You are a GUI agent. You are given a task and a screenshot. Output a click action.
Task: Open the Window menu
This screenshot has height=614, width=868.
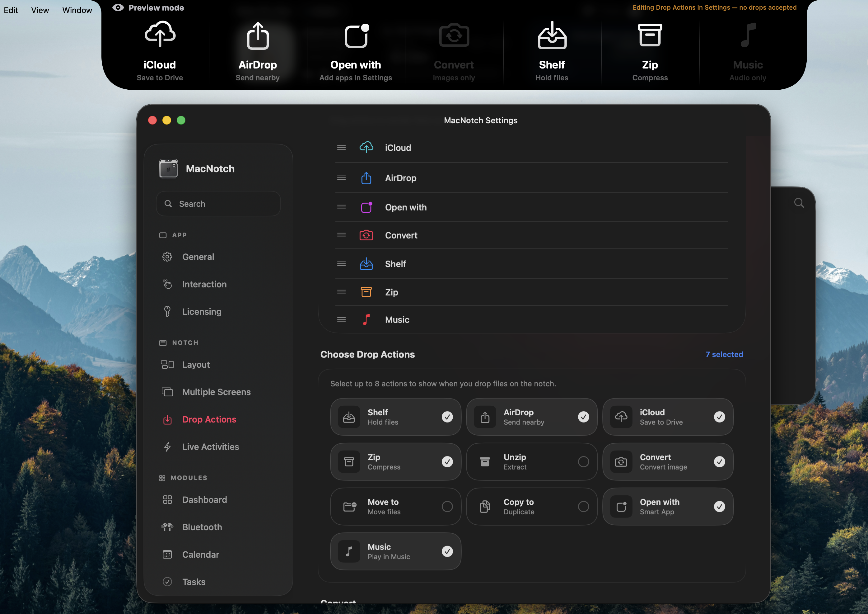click(77, 10)
